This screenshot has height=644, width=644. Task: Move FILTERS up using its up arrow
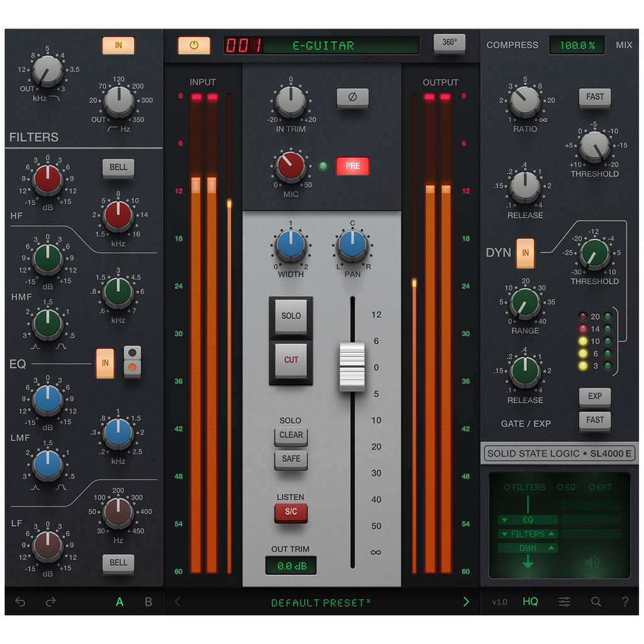tap(552, 534)
